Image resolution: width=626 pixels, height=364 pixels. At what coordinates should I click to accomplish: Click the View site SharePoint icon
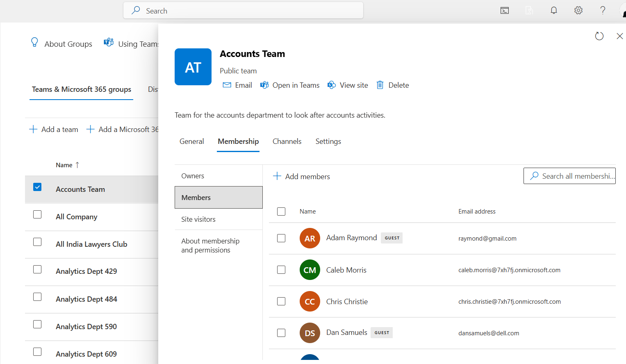point(332,85)
